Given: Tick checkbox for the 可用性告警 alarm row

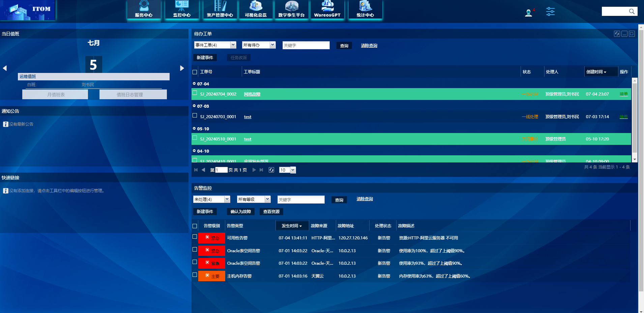Looking at the screenshot, I should pos(195,237).
